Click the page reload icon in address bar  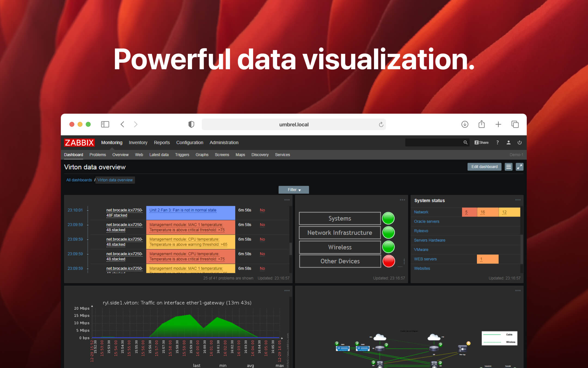click(x=381, y=124)
